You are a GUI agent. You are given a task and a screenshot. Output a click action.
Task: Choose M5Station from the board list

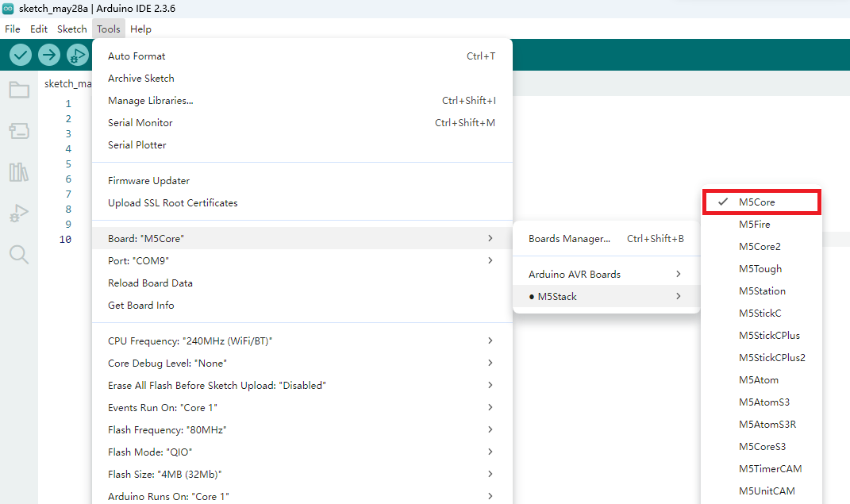pyautogui.click(x=762, y=291)
